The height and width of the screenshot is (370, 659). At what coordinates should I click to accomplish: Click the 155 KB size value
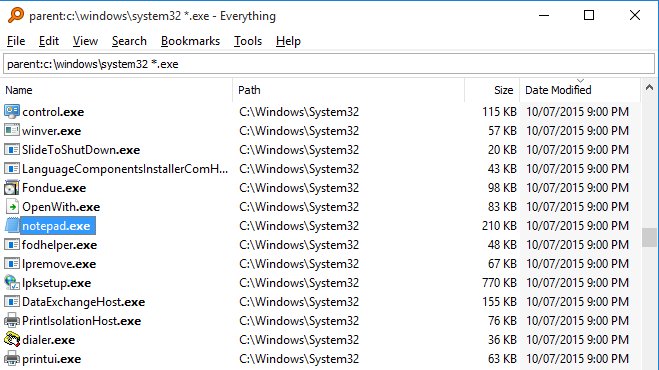click(499, 302)
